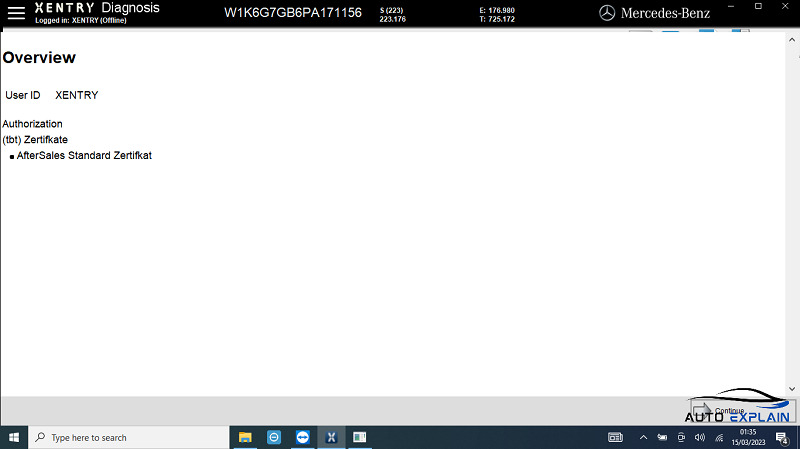Open the XENTRY hamburger menu
The height and width of the screenshot is (449, 800).
pos(16,13)
